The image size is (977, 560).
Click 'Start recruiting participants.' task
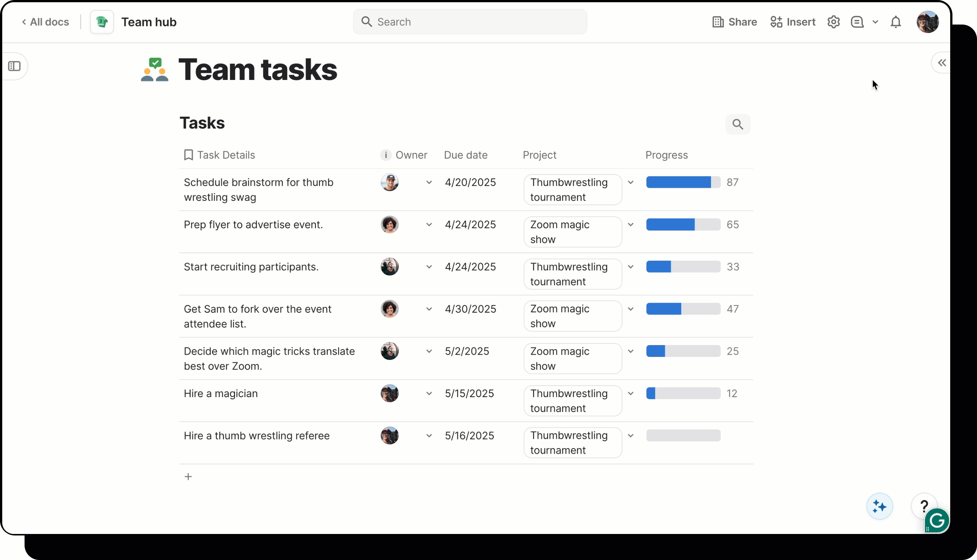tap(251, 267)
